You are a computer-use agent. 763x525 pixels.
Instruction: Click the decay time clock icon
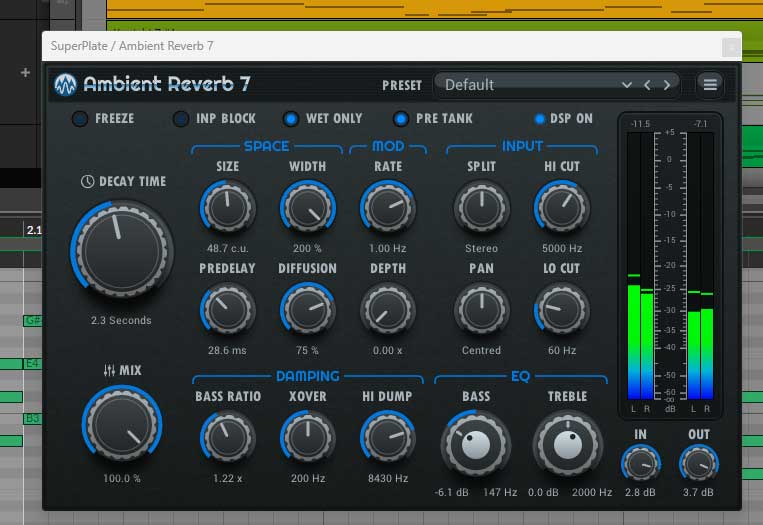[88, 181]
